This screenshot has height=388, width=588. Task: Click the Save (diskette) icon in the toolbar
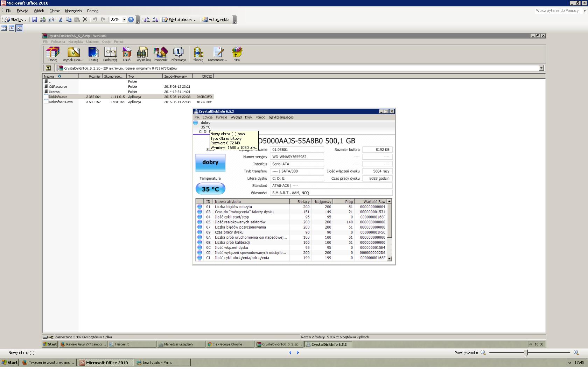click(x=35, y=20)
